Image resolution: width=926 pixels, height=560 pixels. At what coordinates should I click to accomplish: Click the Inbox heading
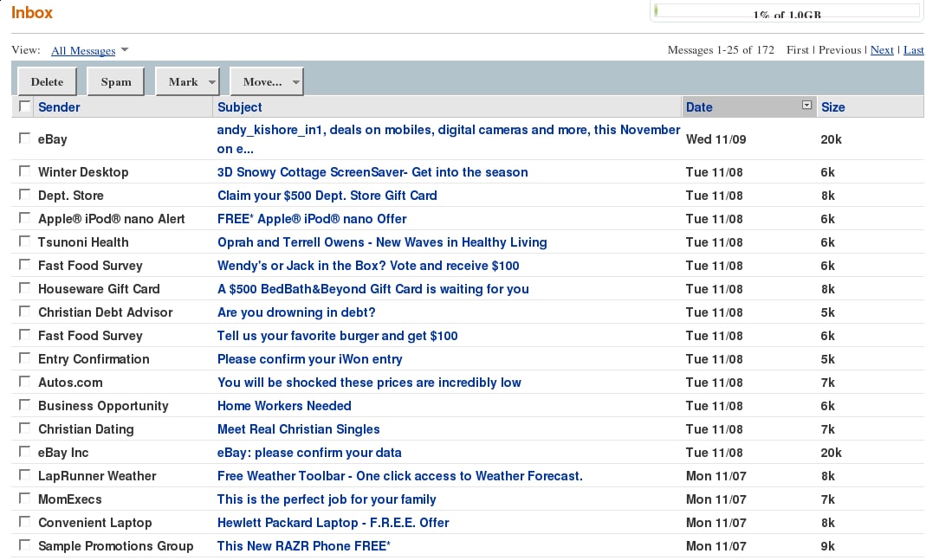31,12
